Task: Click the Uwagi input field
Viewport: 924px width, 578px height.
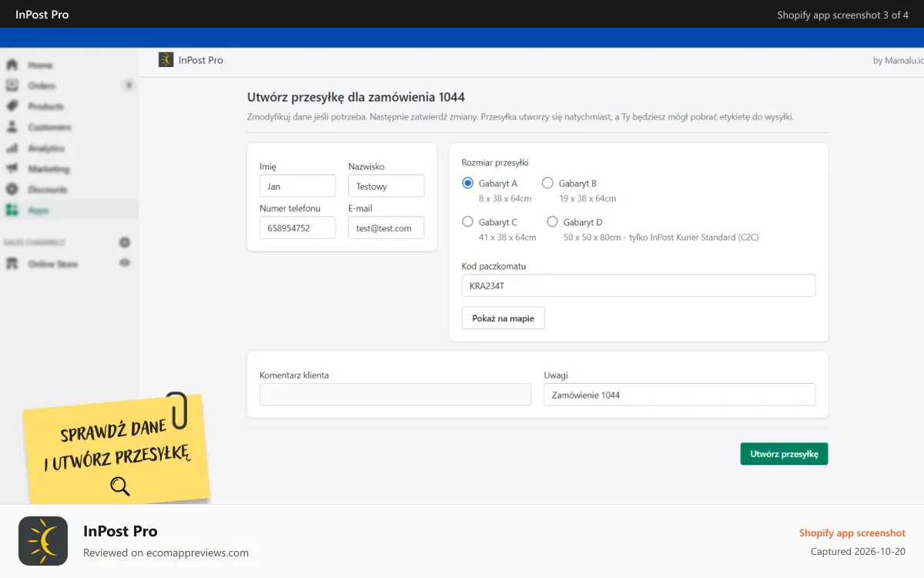Action: (679, 395)
